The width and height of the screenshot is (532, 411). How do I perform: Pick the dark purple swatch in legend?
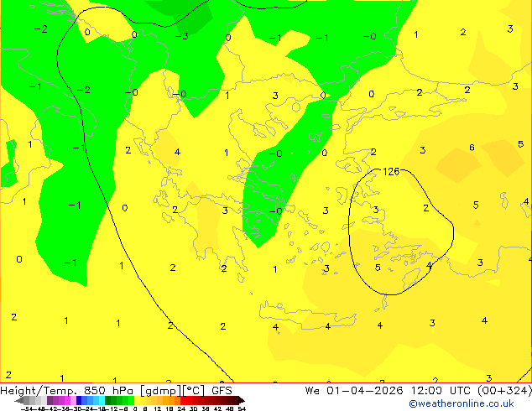point(50,400)
